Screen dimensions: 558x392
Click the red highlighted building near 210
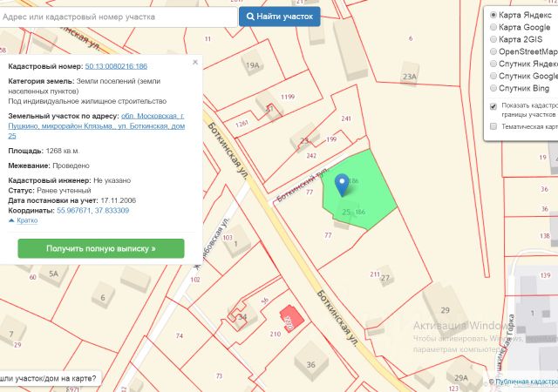291,318
